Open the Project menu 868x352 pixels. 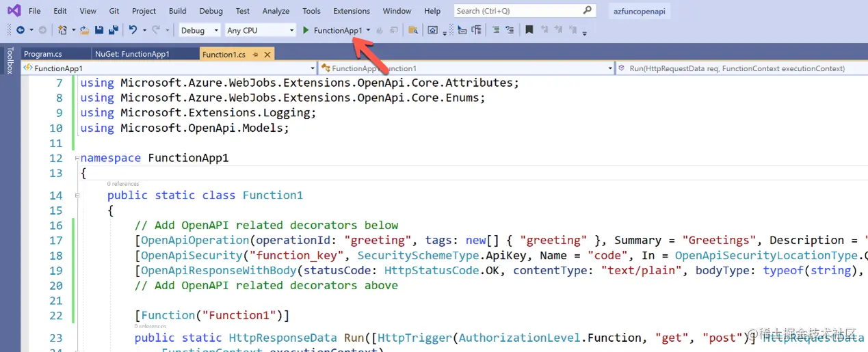144,11
